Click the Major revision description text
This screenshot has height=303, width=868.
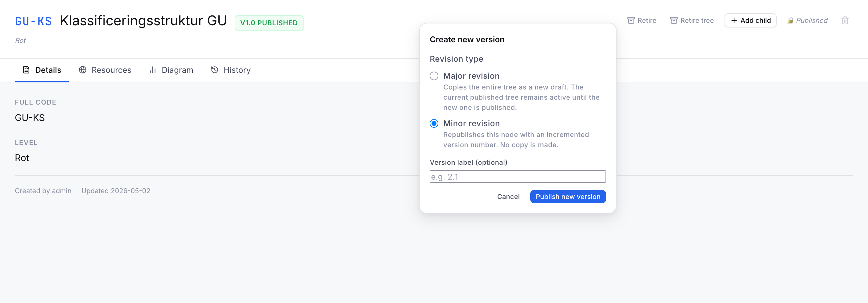[521, 98]
